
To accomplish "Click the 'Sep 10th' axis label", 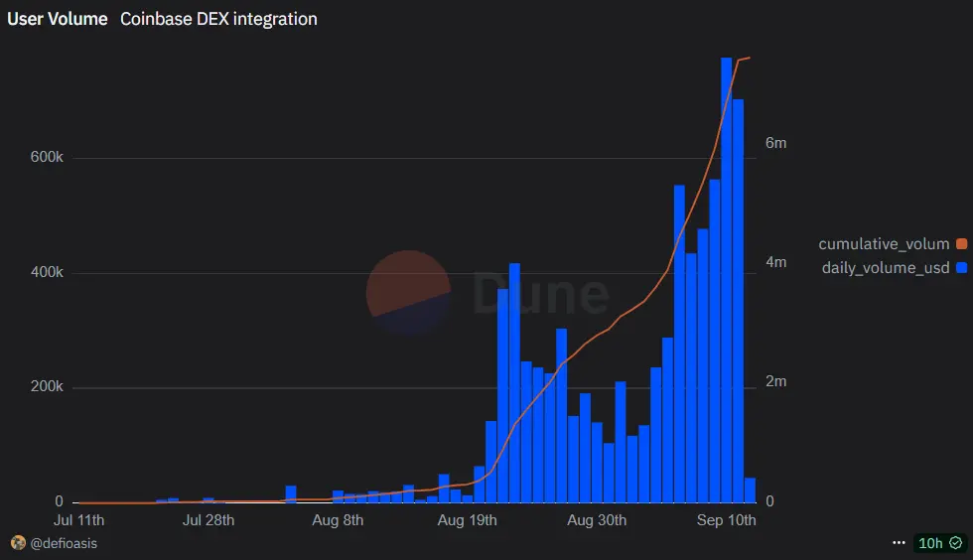I will click(x=726, y=520).
